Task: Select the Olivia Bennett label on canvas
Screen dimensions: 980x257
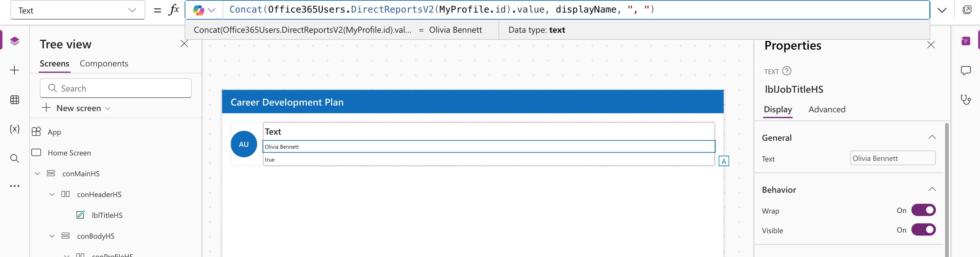Action: point(489,147)
